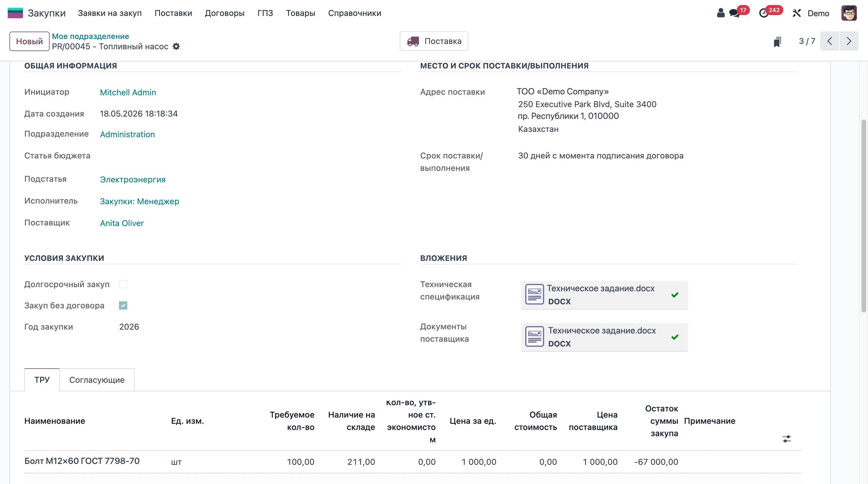Click the docx icon in Техническая спецификация

coord(534,294)
